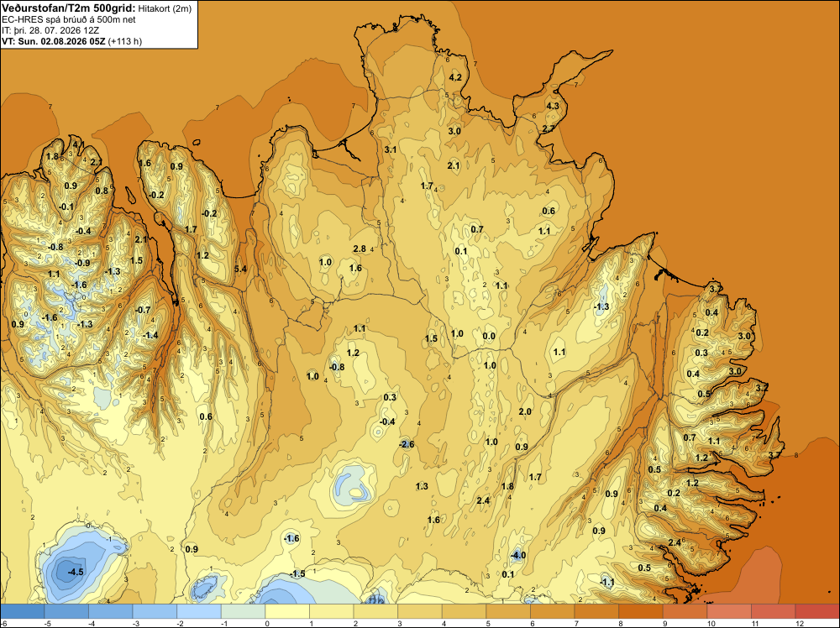Click the -4.5 temperature label on the glacier
The height and width of the screenshot is (628, 840).
coord(76,572)
